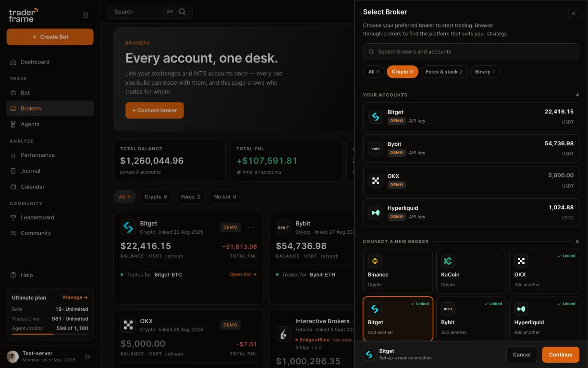Click the Bitget logo on the main card
The height and width of the screenshot is (368, 588).
128,228
